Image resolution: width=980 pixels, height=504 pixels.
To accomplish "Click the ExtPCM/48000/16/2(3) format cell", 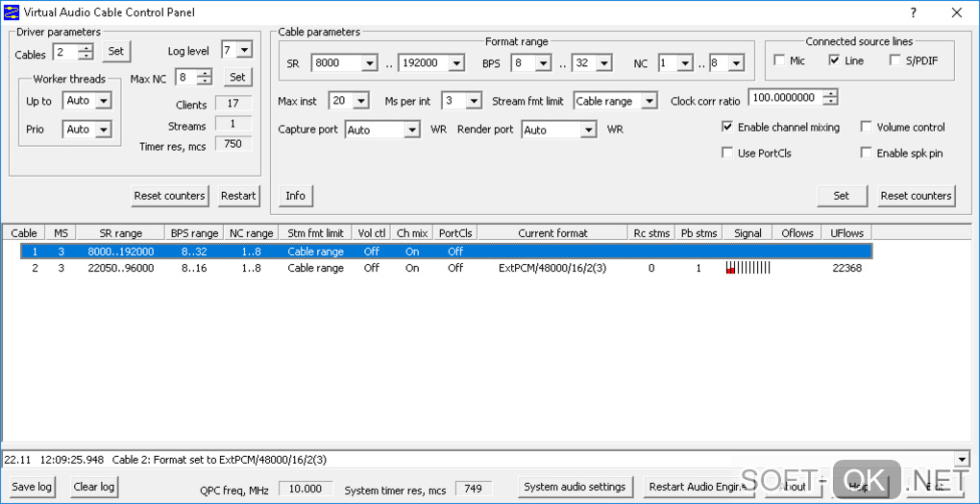I will [552, 268].
